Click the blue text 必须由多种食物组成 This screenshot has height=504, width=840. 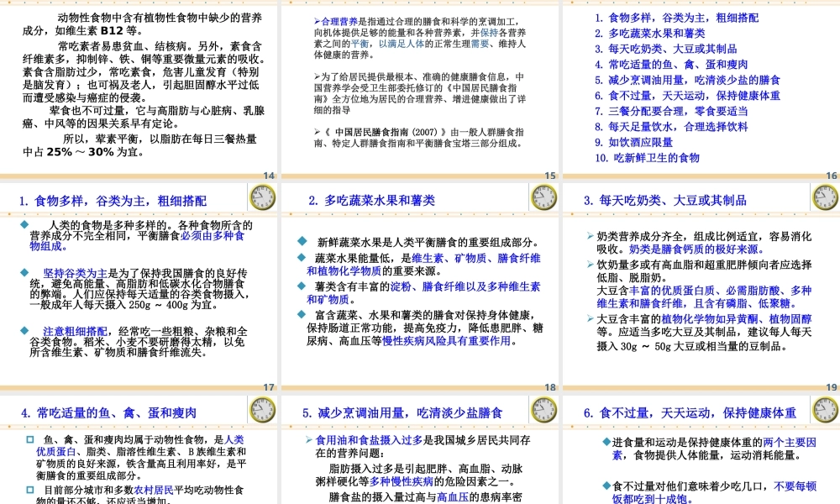214,239
